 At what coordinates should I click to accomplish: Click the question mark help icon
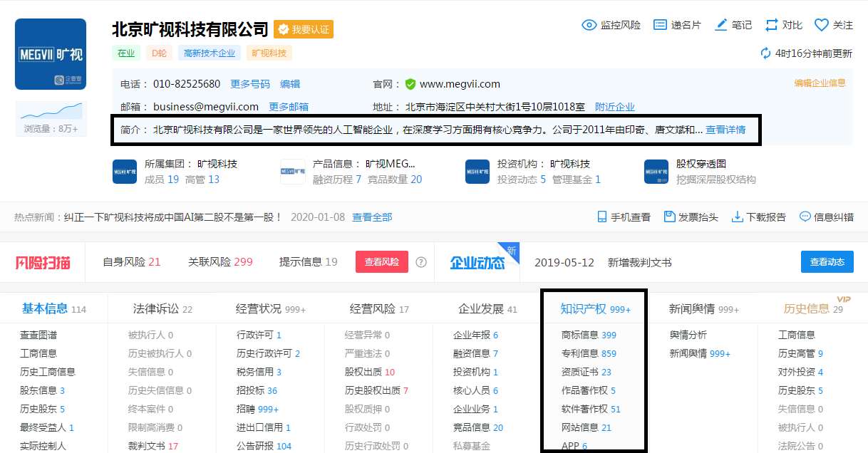[421, 262]
